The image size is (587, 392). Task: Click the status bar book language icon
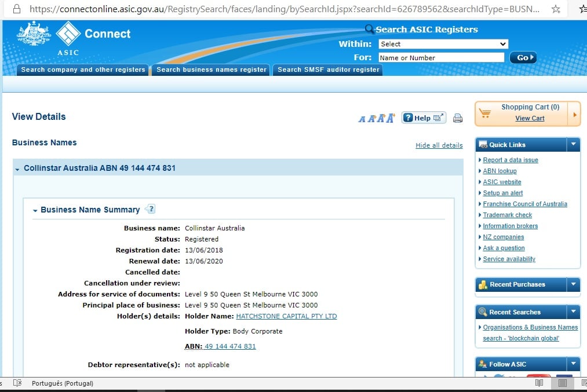point(17,383)
